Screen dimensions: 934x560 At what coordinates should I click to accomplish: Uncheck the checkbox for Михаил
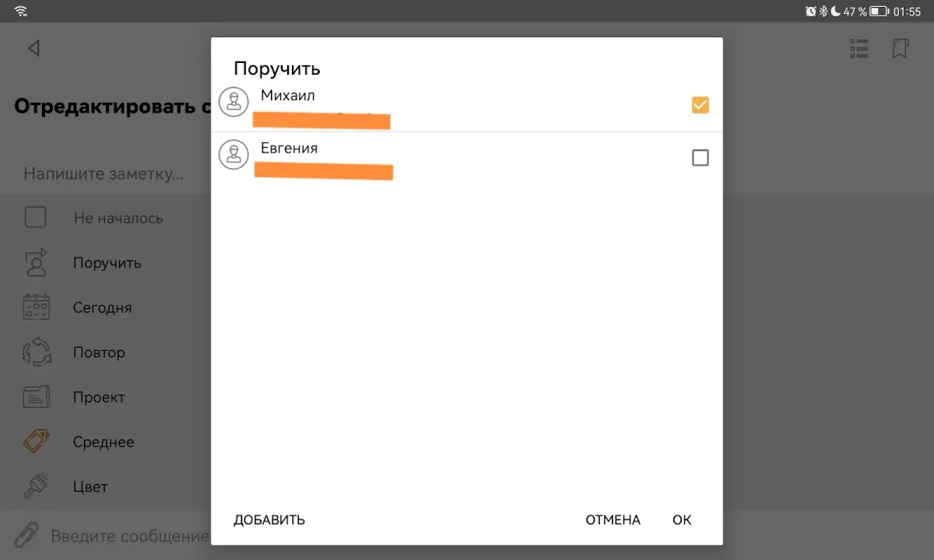700,105
